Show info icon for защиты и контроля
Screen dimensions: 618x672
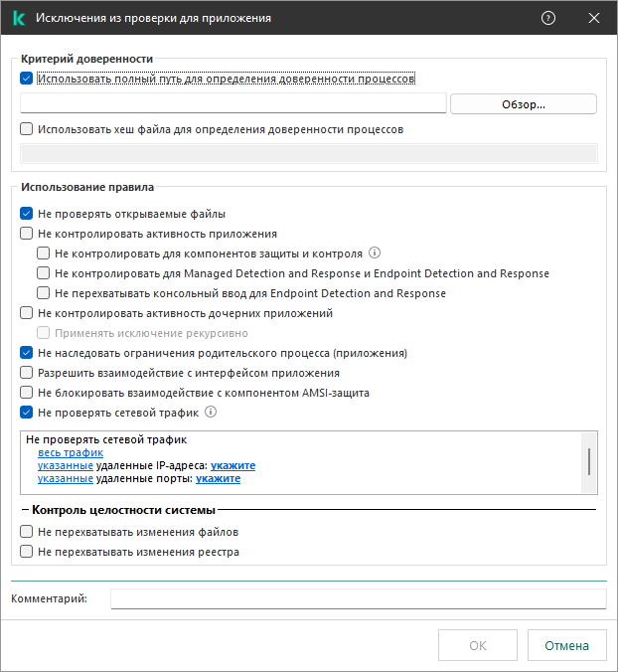pos(375,252)
